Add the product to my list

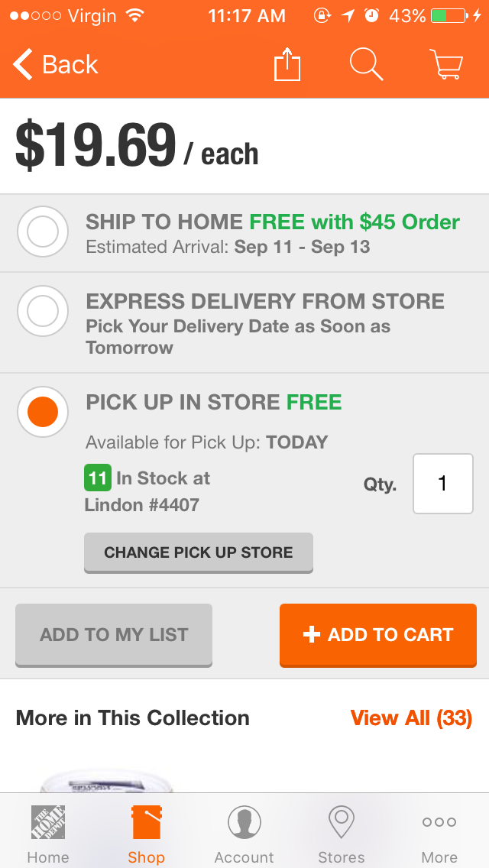[113, 635]
